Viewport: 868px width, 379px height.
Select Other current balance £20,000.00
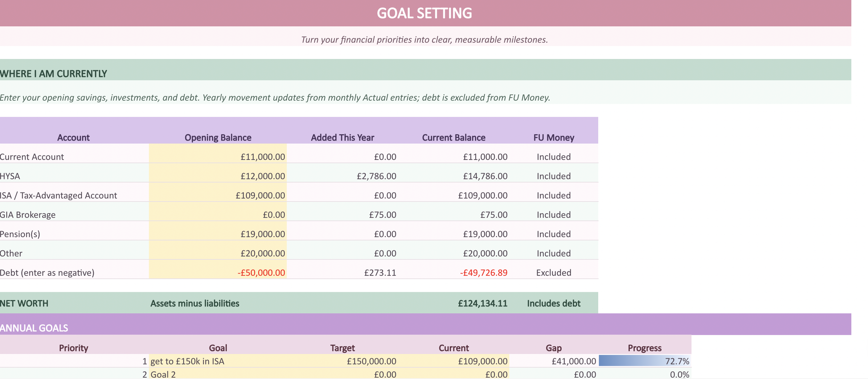click(x=453, y=250)
